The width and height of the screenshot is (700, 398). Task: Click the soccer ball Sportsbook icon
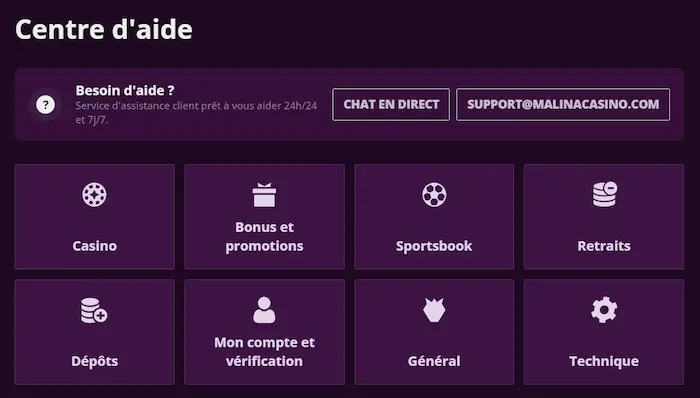434,195
